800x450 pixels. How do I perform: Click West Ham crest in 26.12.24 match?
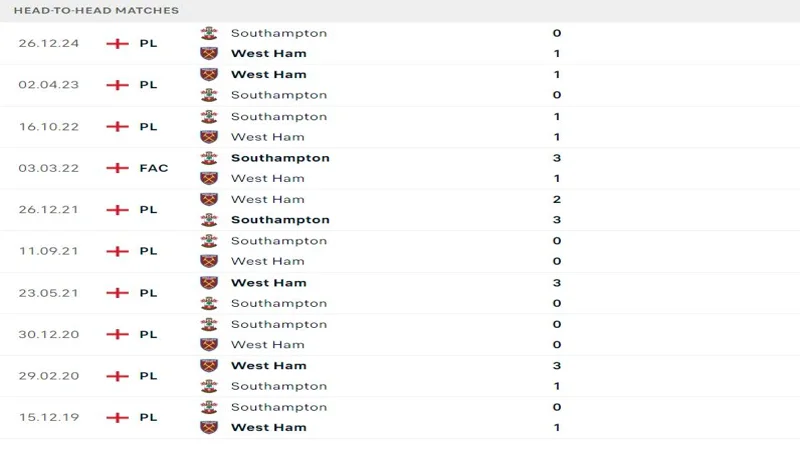pos(209,53)
